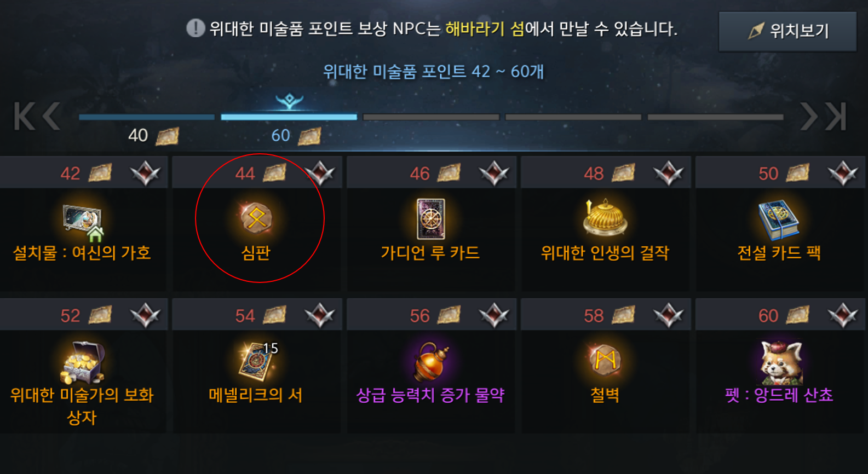Image resolution: width=868 pixels, height=474 pixels.
Task: Jump to the first reward page
Action: (25, 116)
